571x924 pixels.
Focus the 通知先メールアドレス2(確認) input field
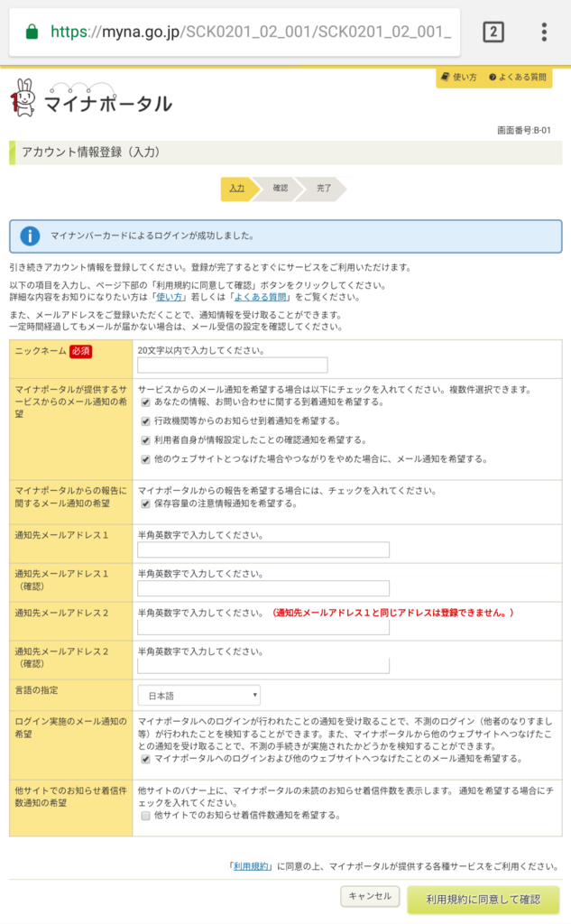[263, 666]
